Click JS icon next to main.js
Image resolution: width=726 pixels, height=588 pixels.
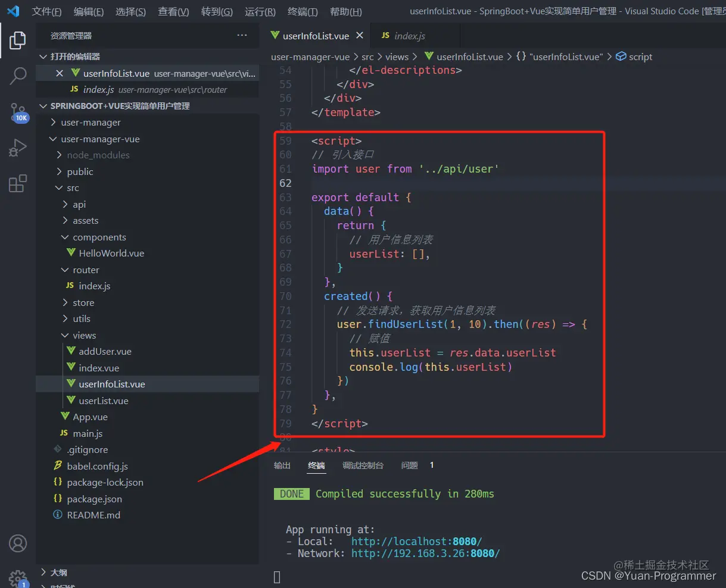64,433
